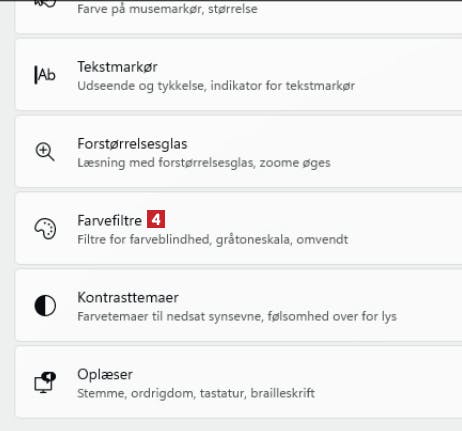Open Oplæser title
This screenshot has height=431, width=462.
click(x=105, y=375)
